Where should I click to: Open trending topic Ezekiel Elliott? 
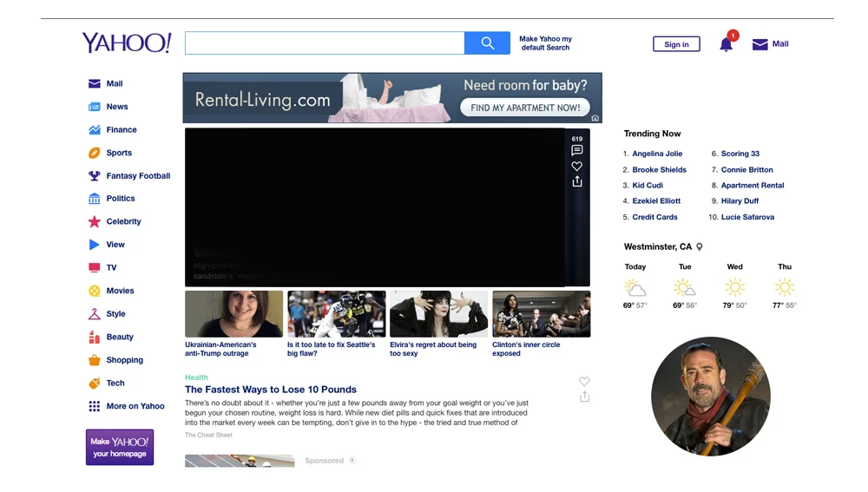[x=656, y=201]
